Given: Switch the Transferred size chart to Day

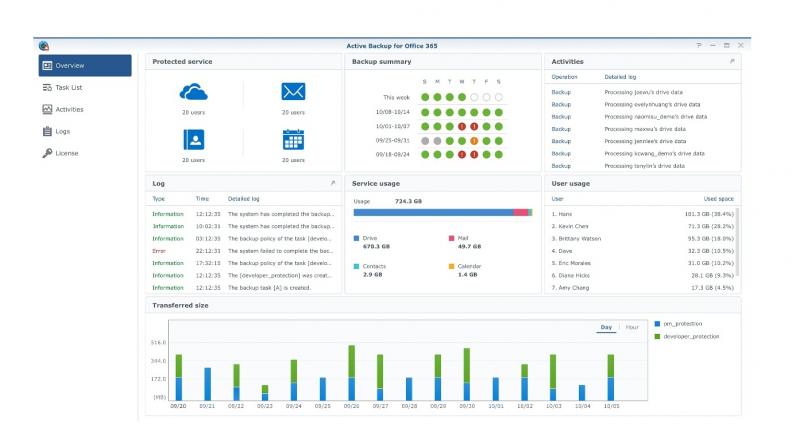Looking at the screenshot, I should click(606, 327).
